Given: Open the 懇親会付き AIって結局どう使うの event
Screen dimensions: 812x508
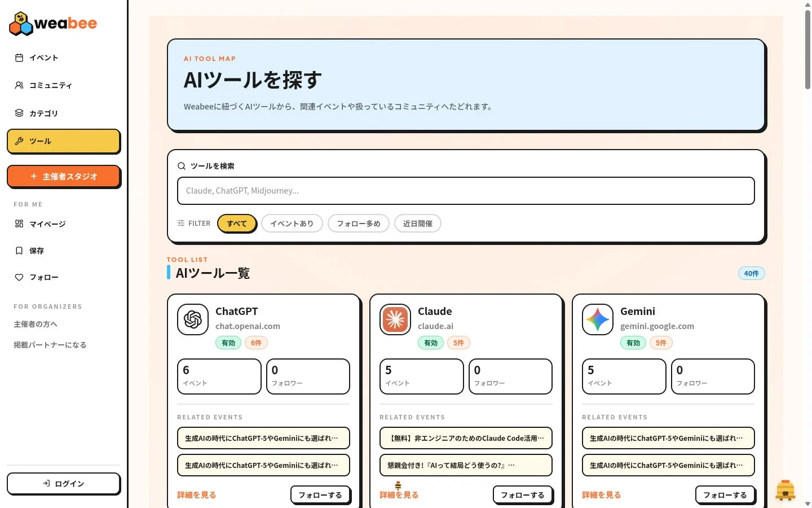Looking at the screenshot, I should 466,465.
